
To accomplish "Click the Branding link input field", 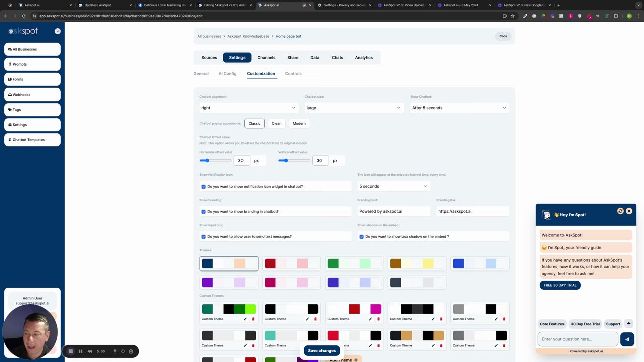I will (472, 211).
